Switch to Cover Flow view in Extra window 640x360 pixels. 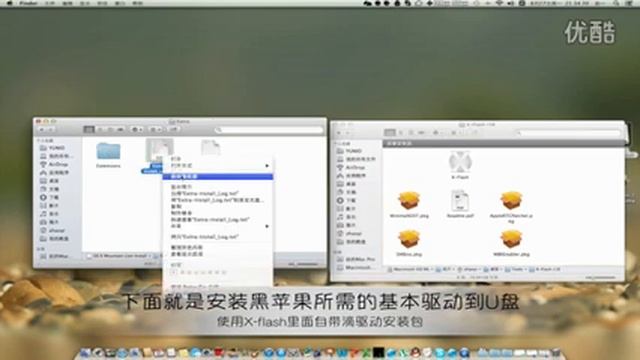click(120, 129)
